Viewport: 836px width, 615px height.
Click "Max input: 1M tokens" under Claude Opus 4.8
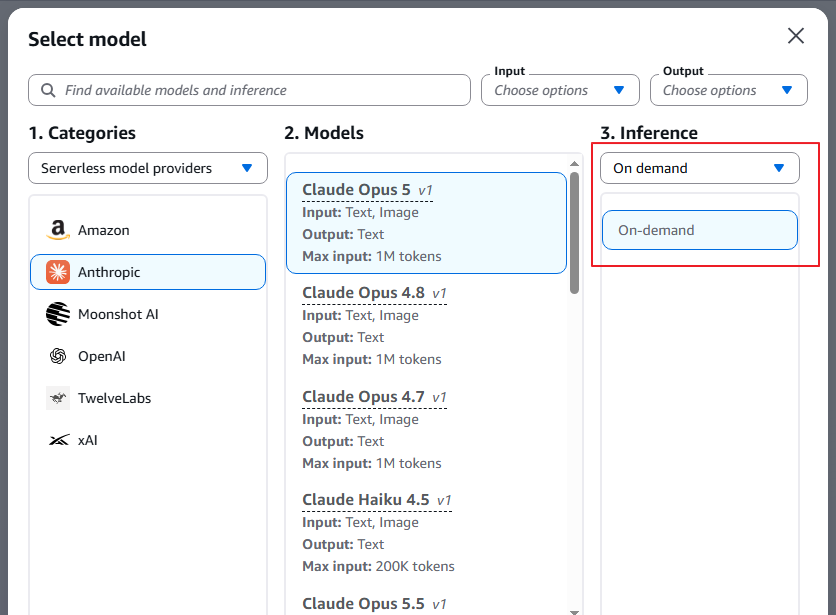pyautogui.click(x=372, y=360)
